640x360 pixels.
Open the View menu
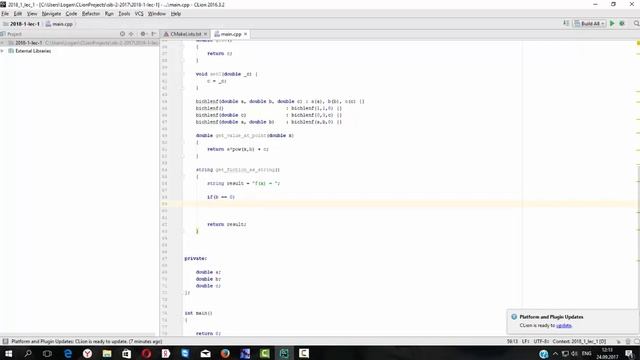pyautogui.click(x=32, y=13)
